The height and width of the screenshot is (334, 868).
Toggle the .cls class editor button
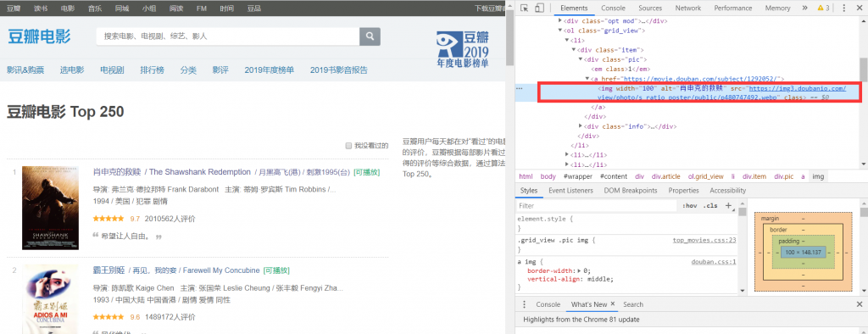tap(710, 205)
